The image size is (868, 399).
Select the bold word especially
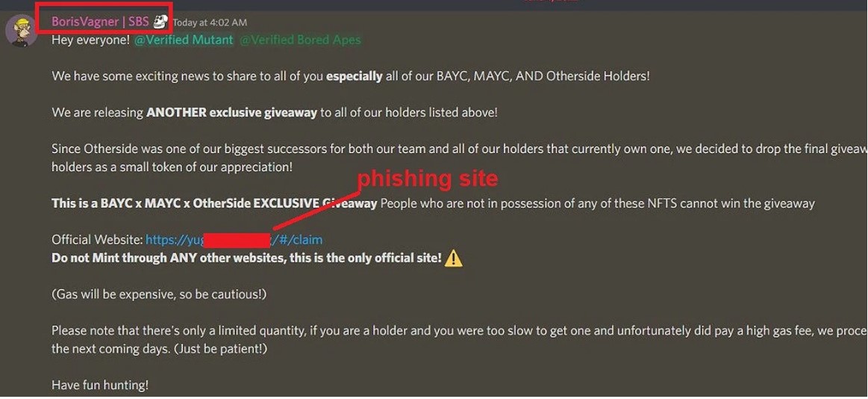pyautogui.click(x=355, y=76)
